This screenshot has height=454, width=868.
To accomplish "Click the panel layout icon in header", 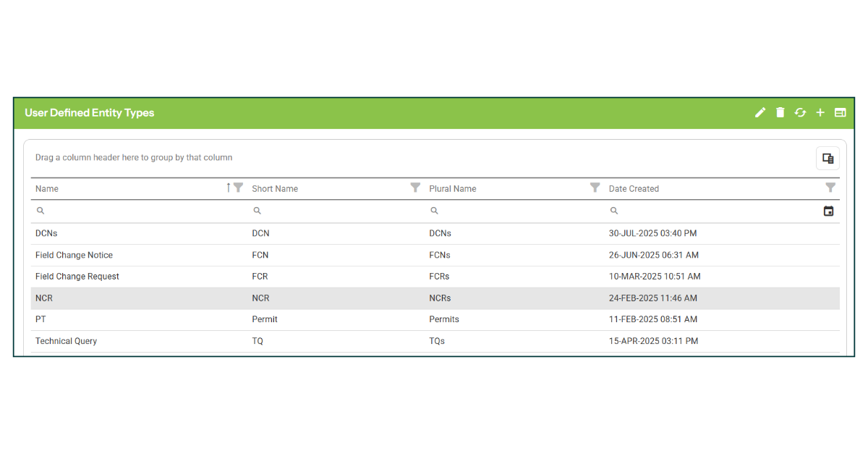I will (840, 113).
